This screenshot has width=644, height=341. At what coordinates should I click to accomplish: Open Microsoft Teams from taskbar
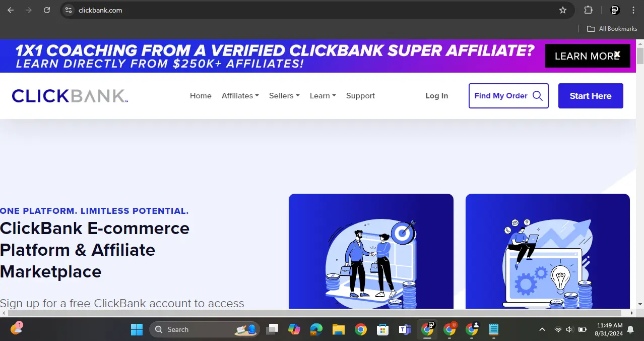coord(405,329)
